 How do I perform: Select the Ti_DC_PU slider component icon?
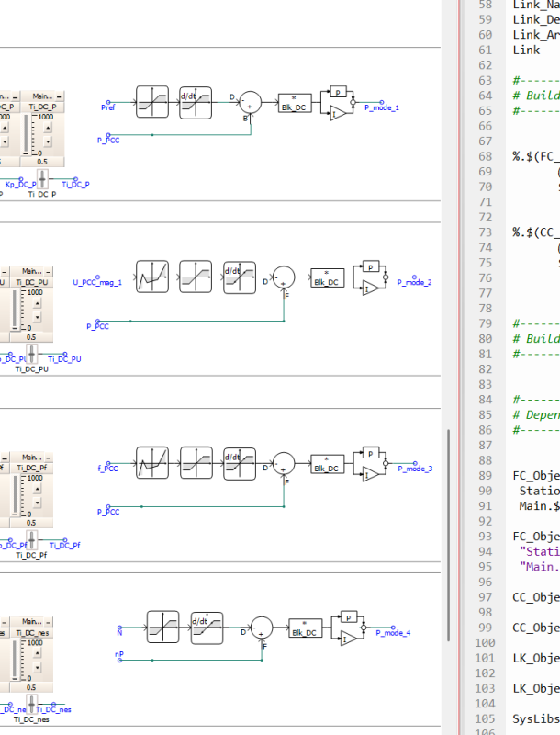[31, 354]
